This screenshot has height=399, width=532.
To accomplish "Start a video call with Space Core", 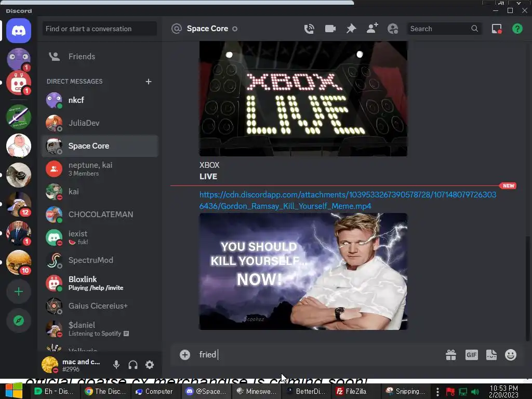I will [330, 29].
